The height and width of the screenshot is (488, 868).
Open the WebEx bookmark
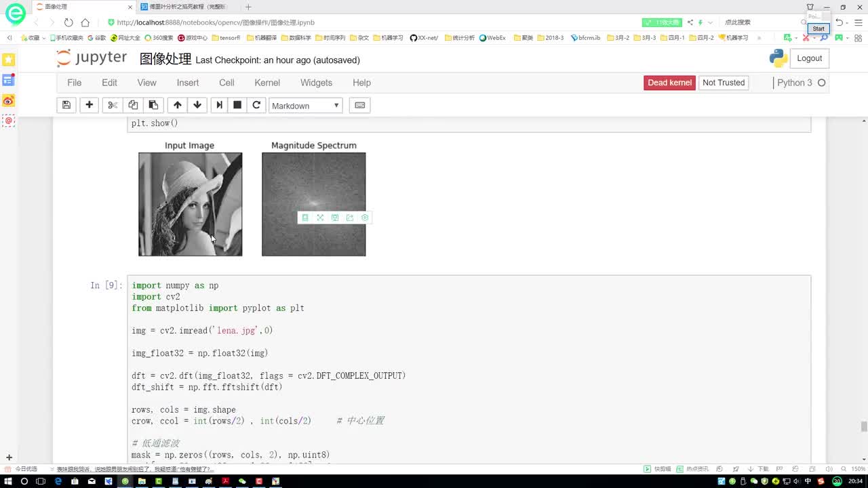[492, 38]
